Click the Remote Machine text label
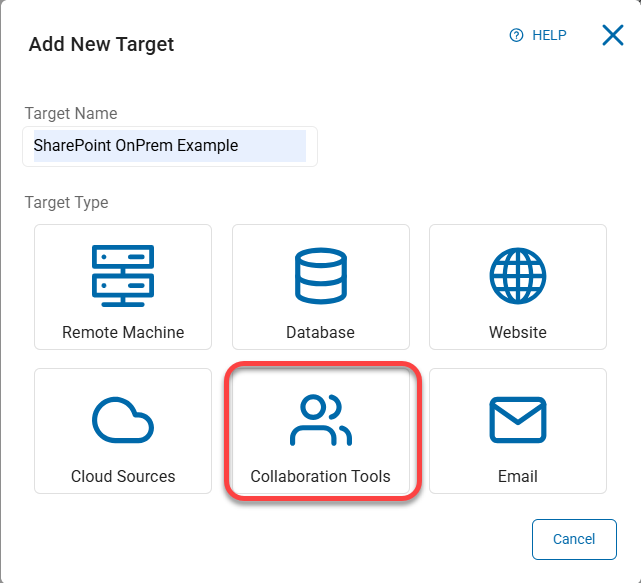This screenshot has height=583, width=641. pos(123,332)
